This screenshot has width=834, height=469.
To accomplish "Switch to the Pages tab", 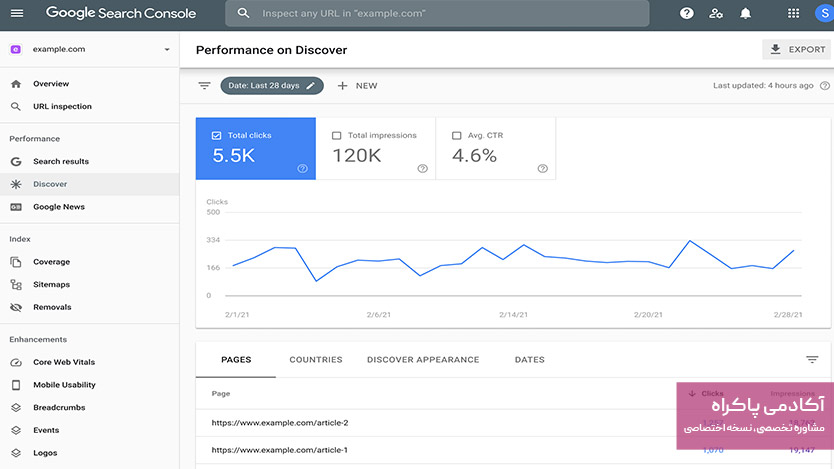I will [236, 360].
